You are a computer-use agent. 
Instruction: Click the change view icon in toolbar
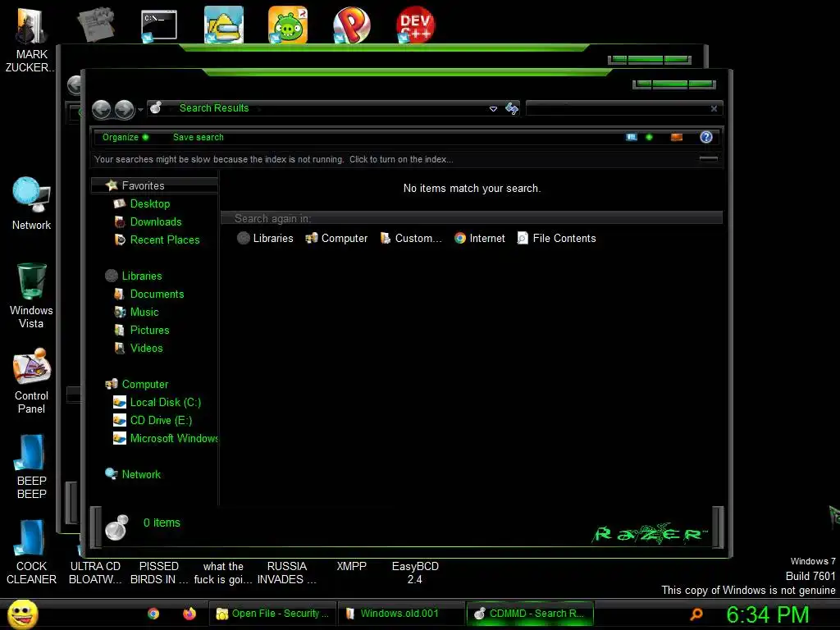632,137
